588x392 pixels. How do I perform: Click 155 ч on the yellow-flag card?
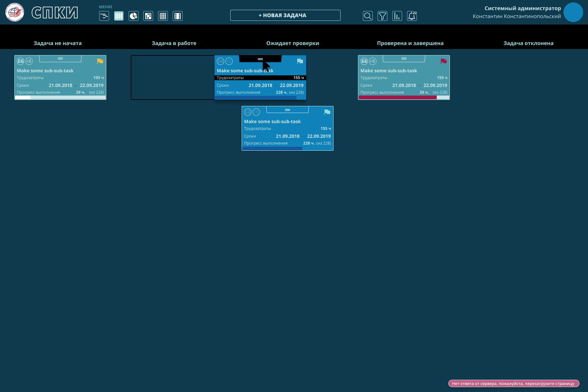coord(98,78)
